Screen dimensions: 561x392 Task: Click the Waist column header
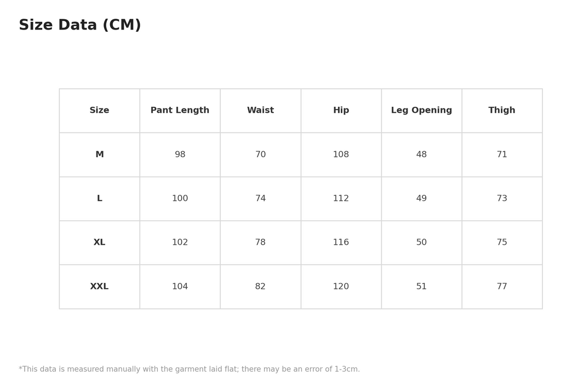pyautogui.click(x=260, y=110)
